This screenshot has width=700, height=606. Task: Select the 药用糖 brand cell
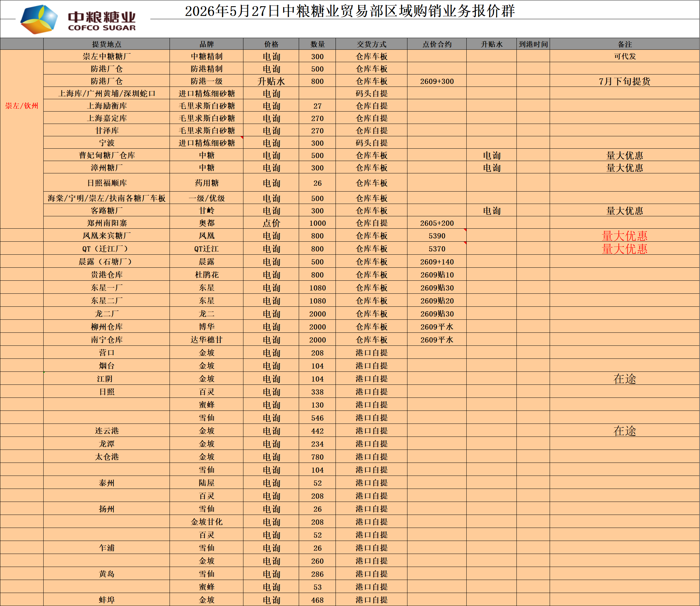click(x=206, y=183)
